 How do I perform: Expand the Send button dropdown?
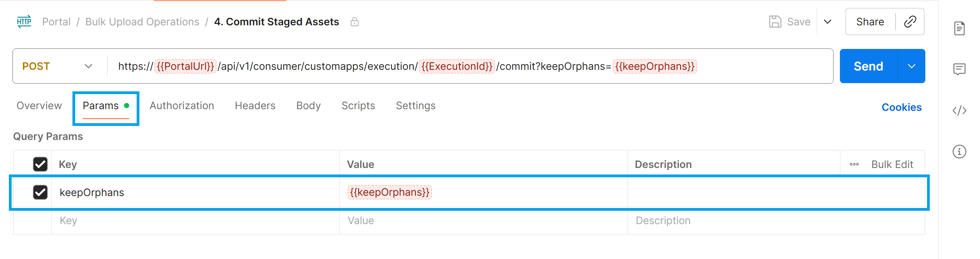click(x=912, y=66)
